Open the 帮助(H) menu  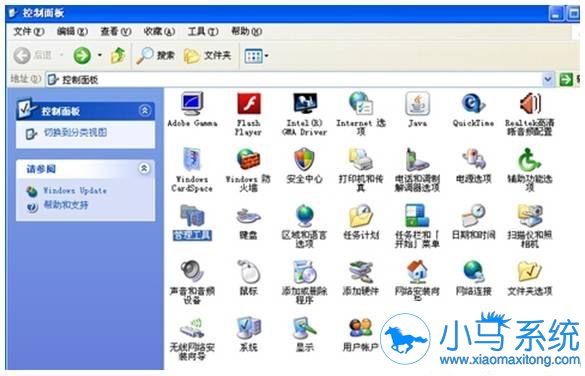246,32
